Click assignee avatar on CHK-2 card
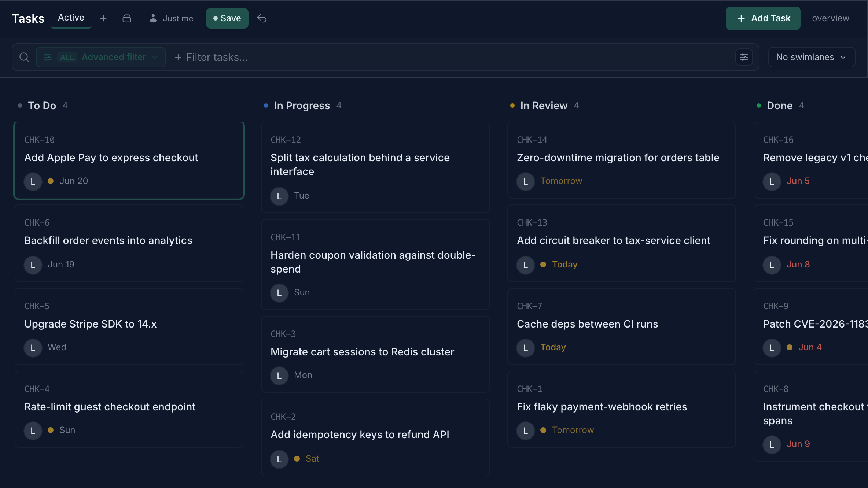Image resolution: width=868 pixels, height=488 pixels. (x=279, y=459)
